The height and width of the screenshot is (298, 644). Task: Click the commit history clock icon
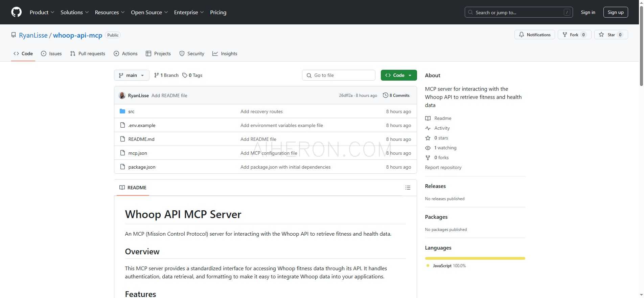click(385, 95)
